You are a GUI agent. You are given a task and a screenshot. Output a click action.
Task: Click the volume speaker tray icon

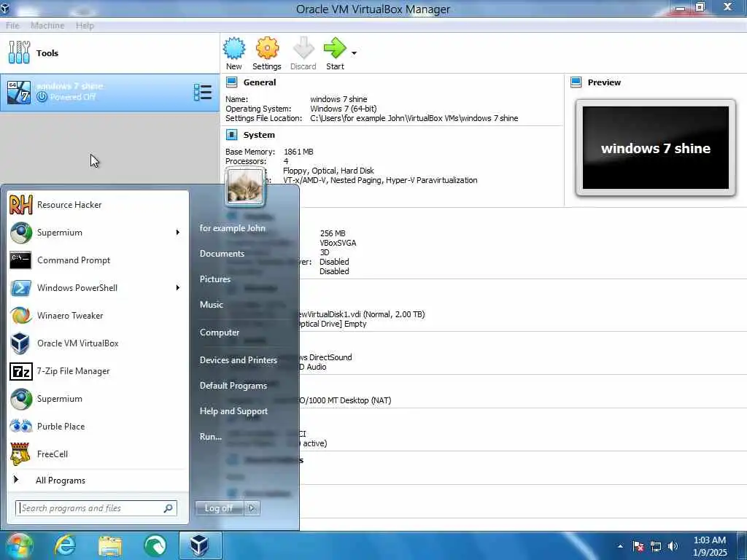click(673, 547)
